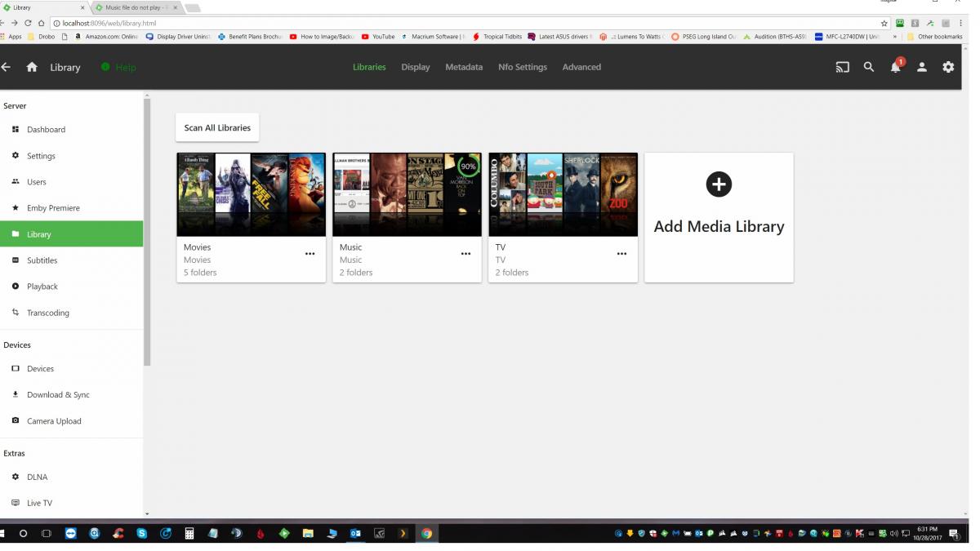Click the settings gear in header
Screen dimensions: 980x551
point(948,68)
